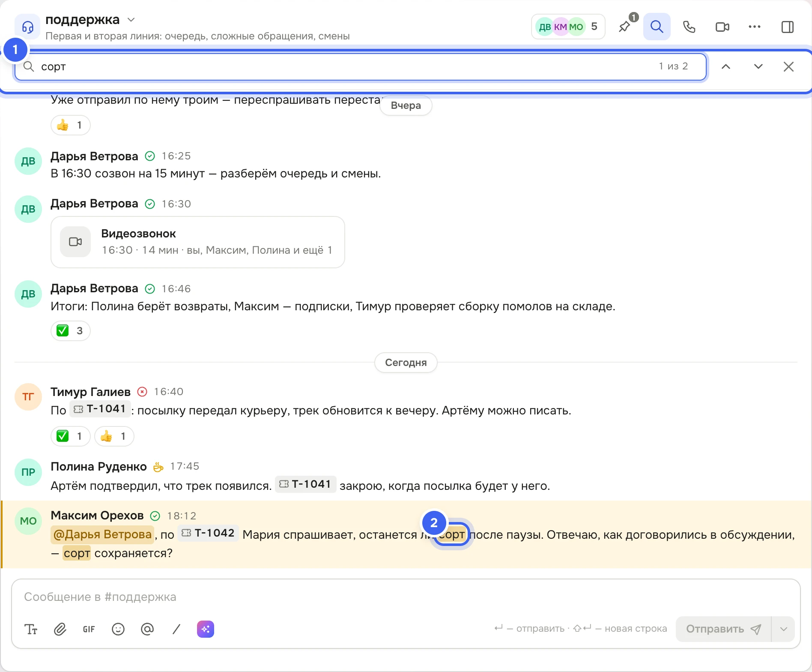Open ticket T-1041 in Тимур's message

pos(100,409)
